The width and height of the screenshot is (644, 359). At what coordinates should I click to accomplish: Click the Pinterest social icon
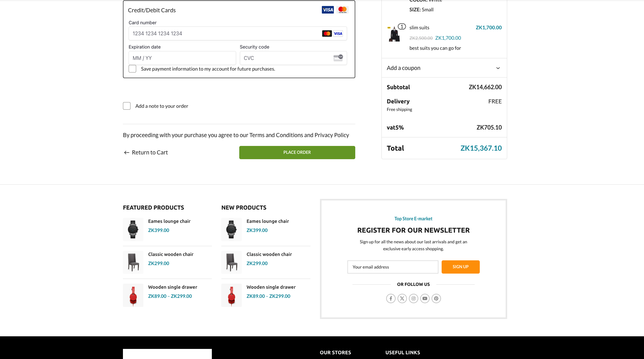[436, 298]
